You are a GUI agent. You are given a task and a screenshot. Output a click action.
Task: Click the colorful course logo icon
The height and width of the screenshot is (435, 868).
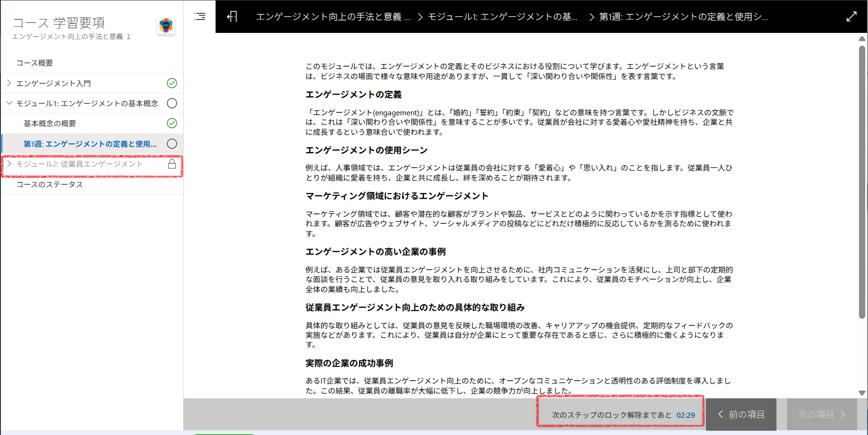(166, 25)
